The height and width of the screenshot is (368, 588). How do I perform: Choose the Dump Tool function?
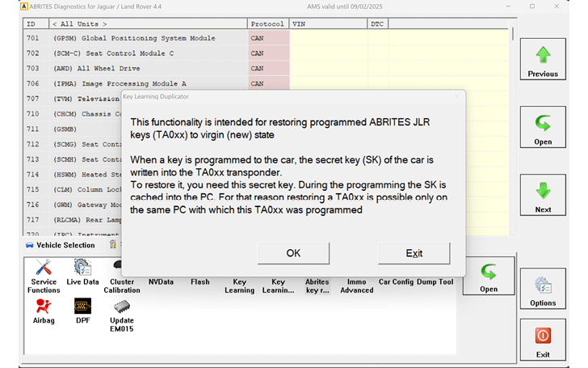[x=435, y=282]
